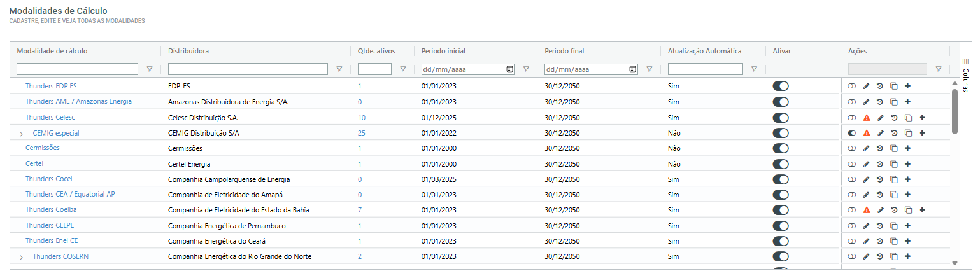The image size is (980, 278).
Task: Toggle the Ativar switch for CEMIG especial
Action: click(781, 133)
